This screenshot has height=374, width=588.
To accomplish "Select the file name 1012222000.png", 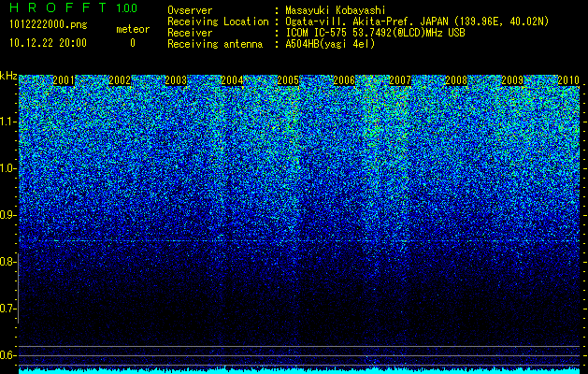I will 49,25.
